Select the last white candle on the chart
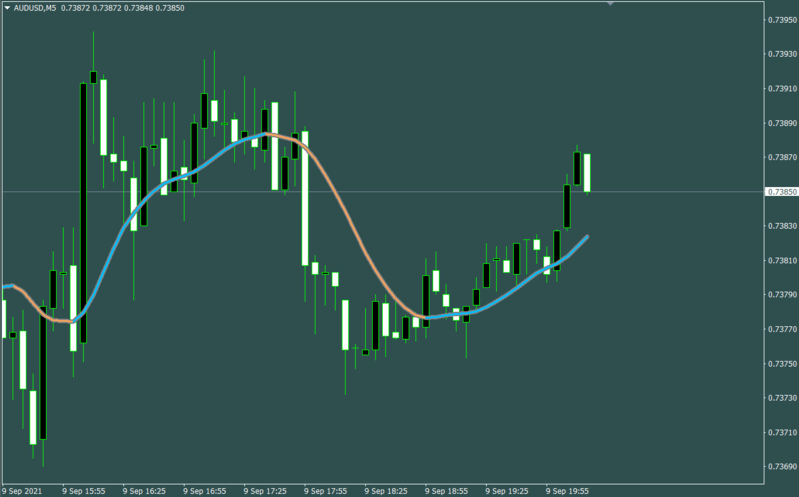Viewport: 799px width, 497px height. coord(587,173)
